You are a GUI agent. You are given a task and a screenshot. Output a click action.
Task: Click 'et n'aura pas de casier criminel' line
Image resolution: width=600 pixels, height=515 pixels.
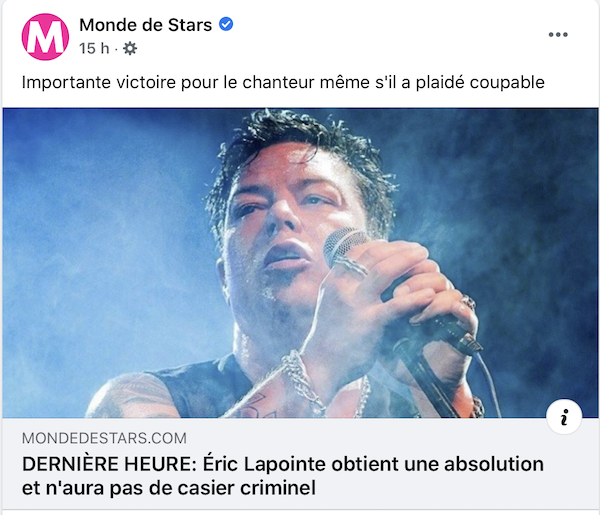tap(169, 488)
